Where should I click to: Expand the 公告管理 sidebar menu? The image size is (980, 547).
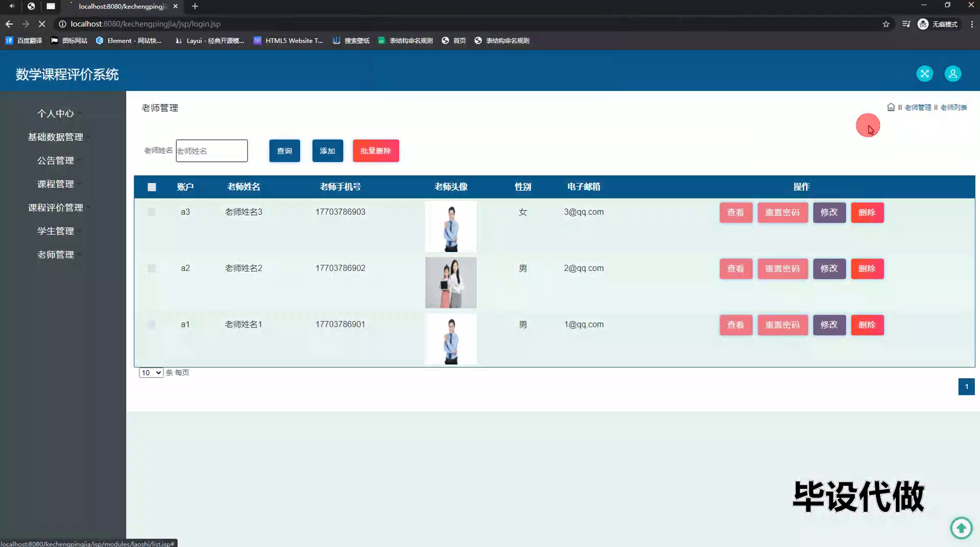[56, 160]
